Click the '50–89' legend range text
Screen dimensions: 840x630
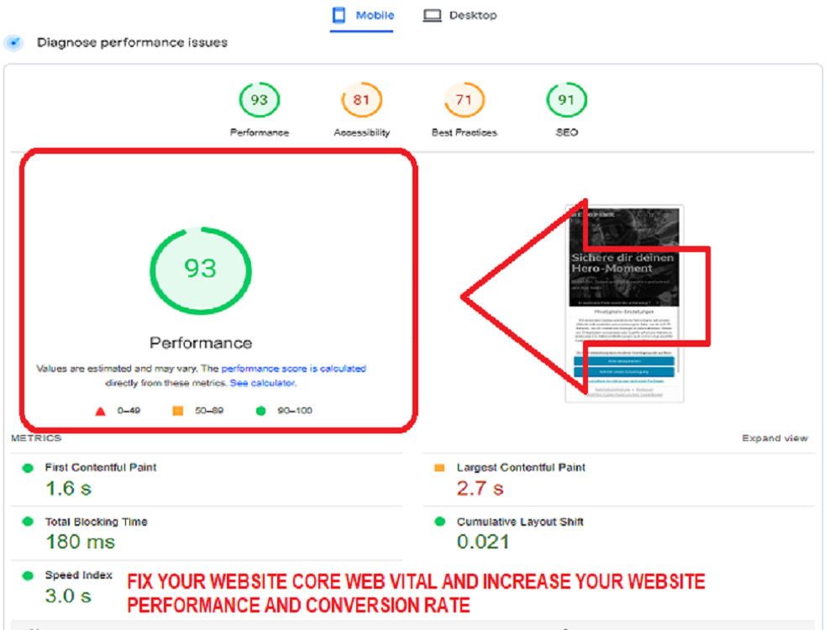click(209, 411)
